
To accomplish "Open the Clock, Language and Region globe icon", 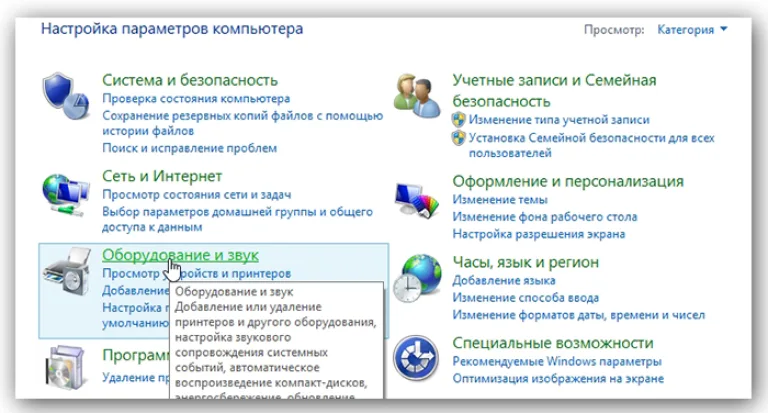I will point(417,278).
